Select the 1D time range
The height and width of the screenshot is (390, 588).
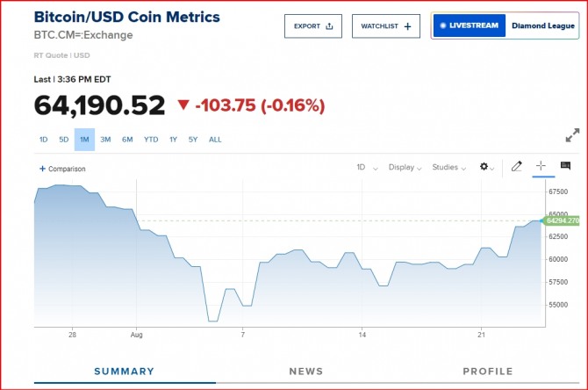click(x=43, y=140)
